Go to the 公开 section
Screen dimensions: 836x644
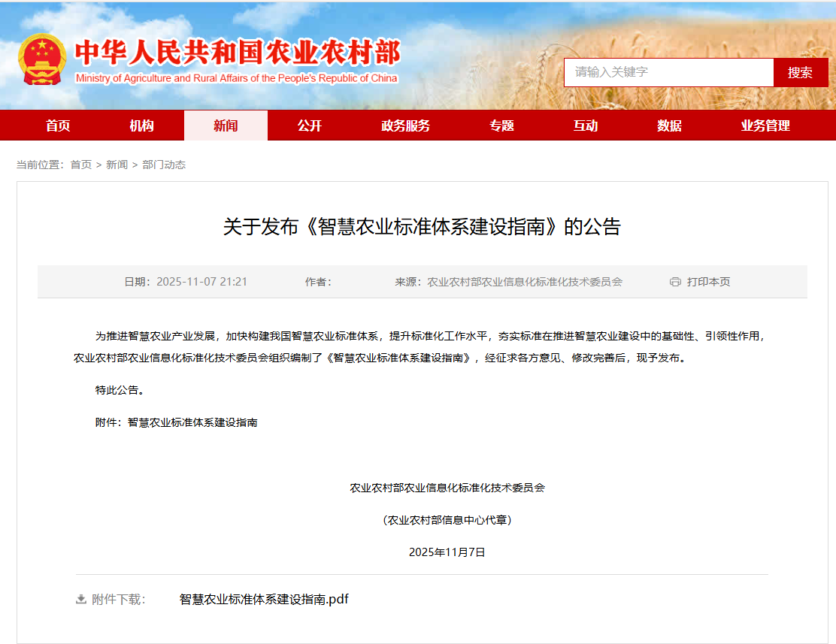point(309,125)
